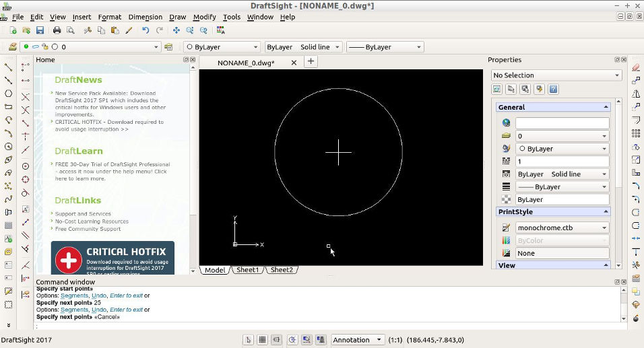The height and width of the screenshot is (348, 644).
Task: Open the ByLayer Solid line style toolbar dropdown
Action: pyautogui.click(x=303, y=47)
